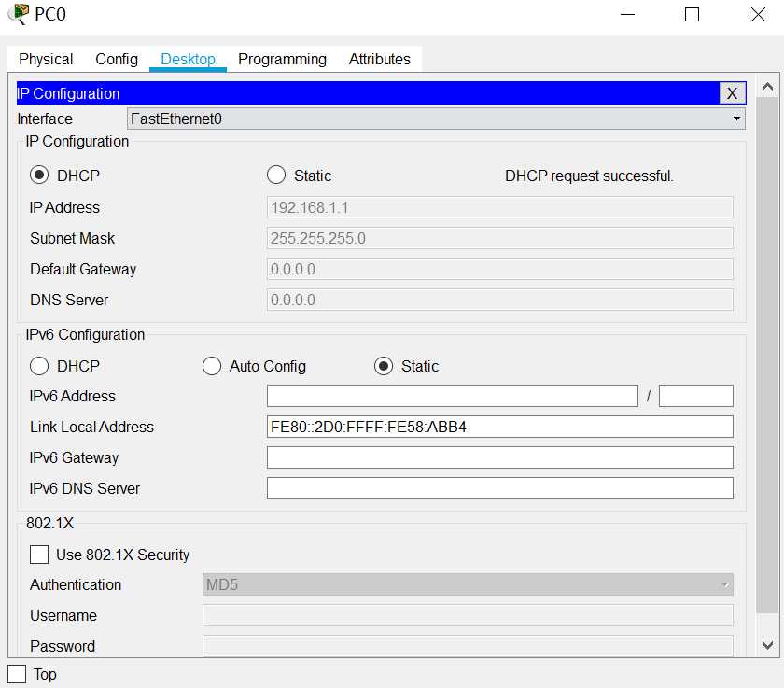Open the Programming tab
Viewport: 784px width, 688px height.
(282, 59)
